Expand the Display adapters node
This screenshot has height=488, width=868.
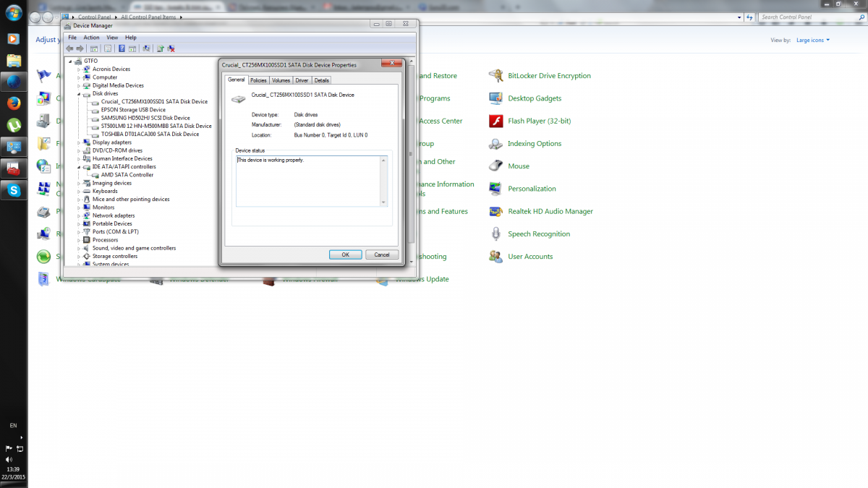[x=80, y=142]
